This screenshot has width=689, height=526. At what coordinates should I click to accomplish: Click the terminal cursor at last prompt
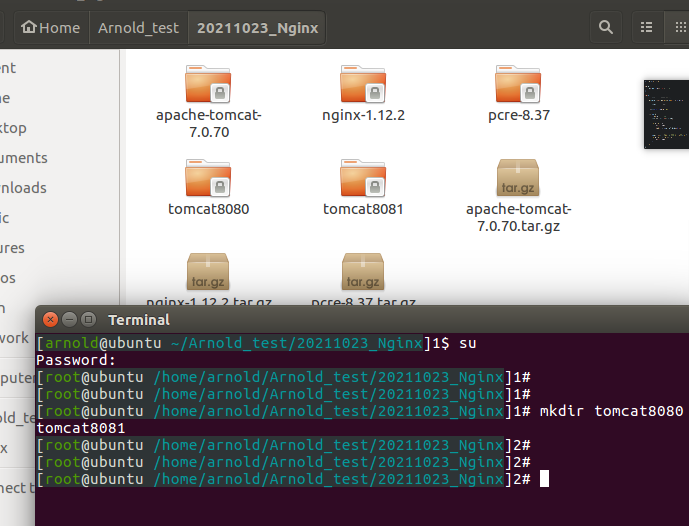[x=544, y=479]
